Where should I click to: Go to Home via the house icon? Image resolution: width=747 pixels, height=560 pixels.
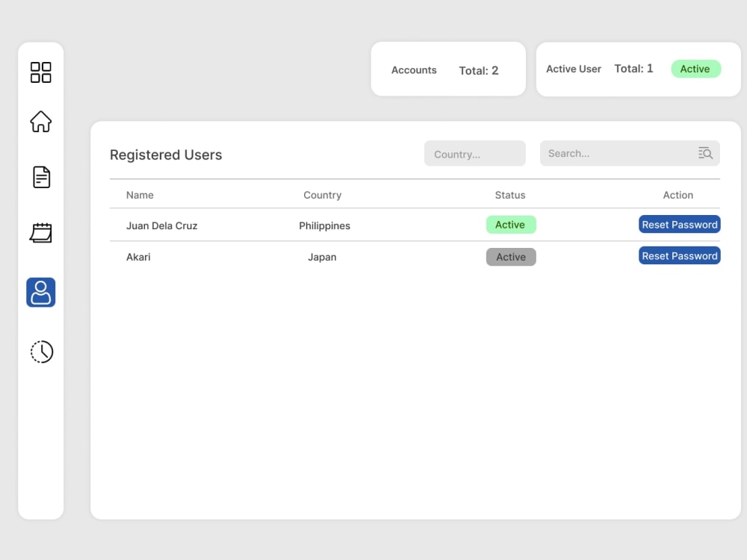coord(40,122)
